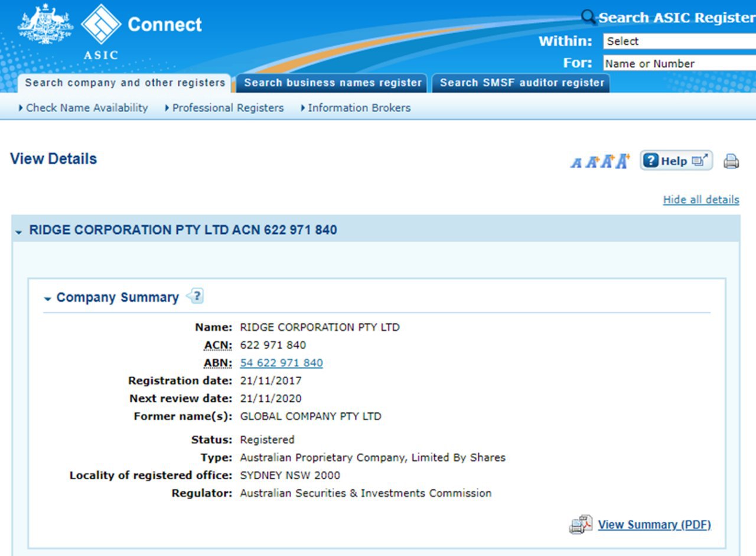Click Hide all details link

[x=700, y=200]
